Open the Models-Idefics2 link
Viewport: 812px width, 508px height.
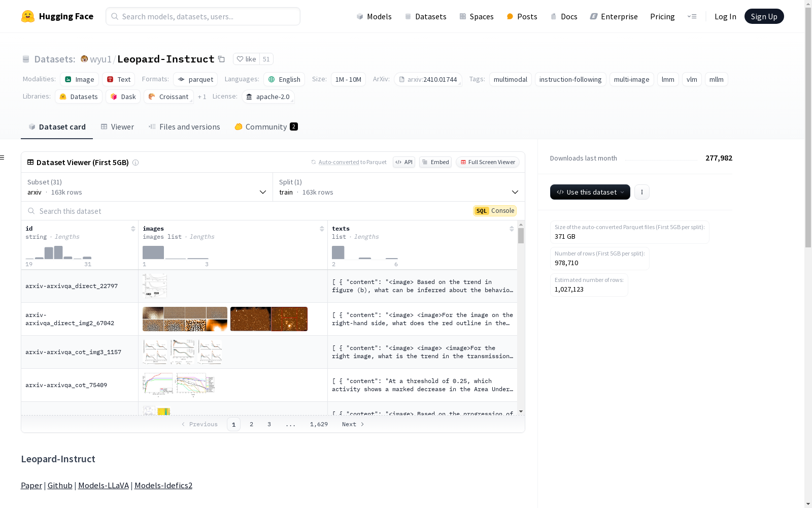point(163,485)
